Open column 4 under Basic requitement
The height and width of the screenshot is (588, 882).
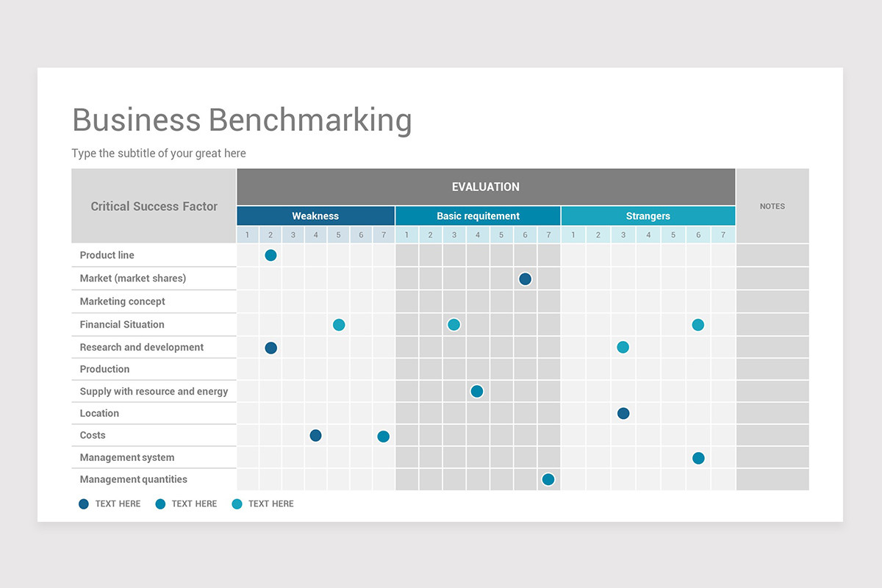(477, 234)
